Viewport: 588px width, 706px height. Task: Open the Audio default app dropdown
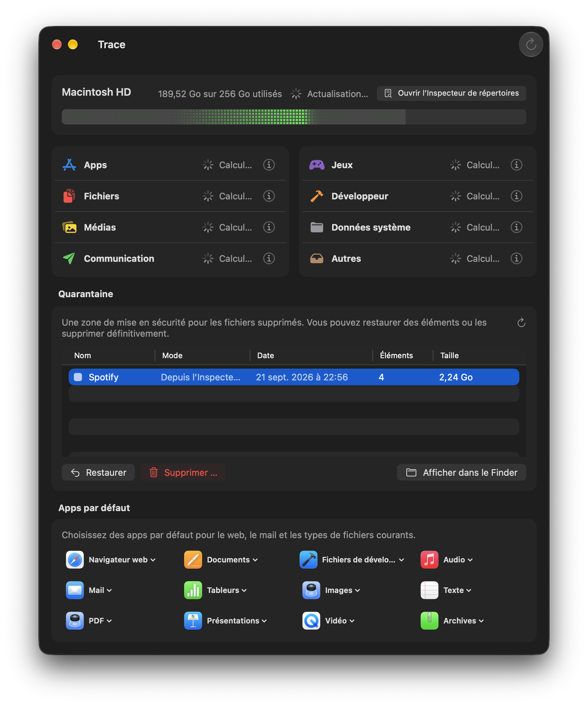[x=447, y=560]
